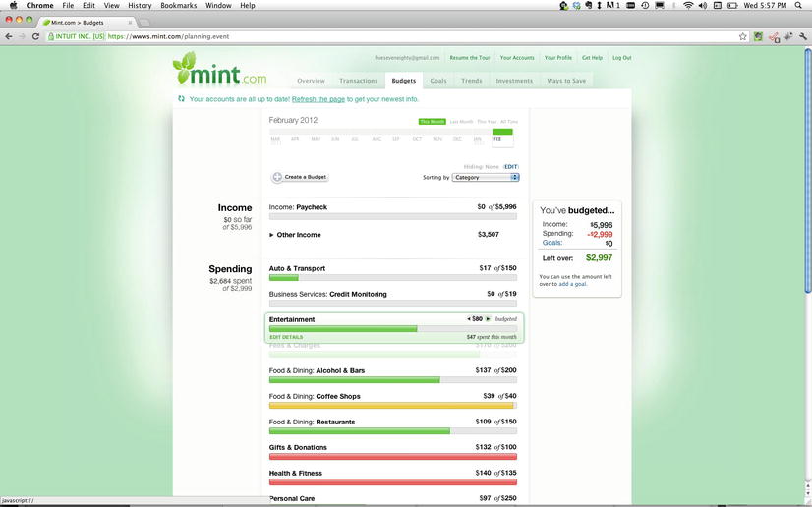Switch to the Goals tab

click(438, 81)
